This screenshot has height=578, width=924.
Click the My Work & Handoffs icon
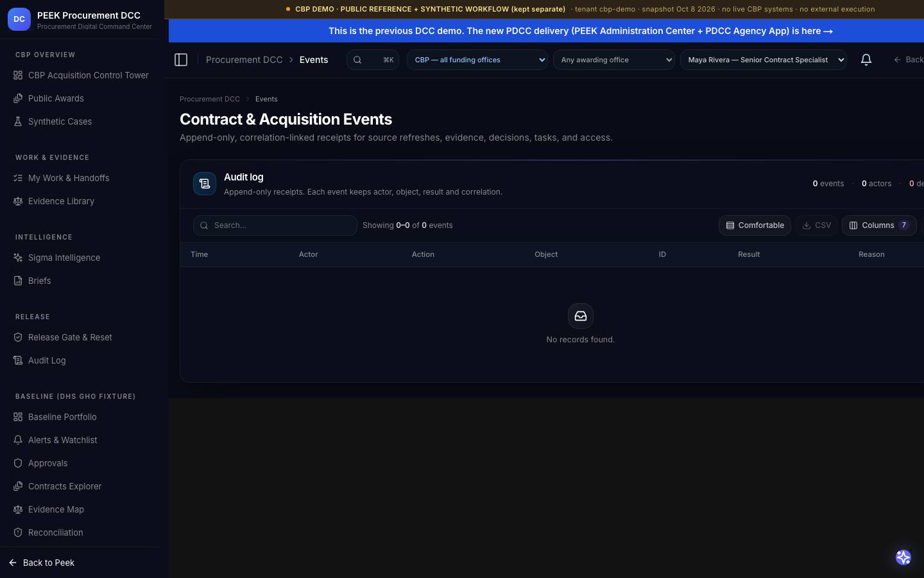coord(18,178)
